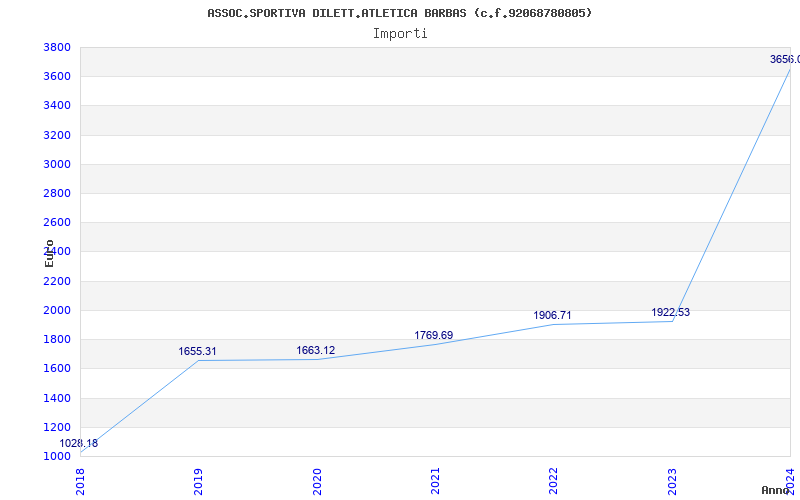Click the 2800 y-axis tick label
The image size is (800, 500).
coord(57,193)
